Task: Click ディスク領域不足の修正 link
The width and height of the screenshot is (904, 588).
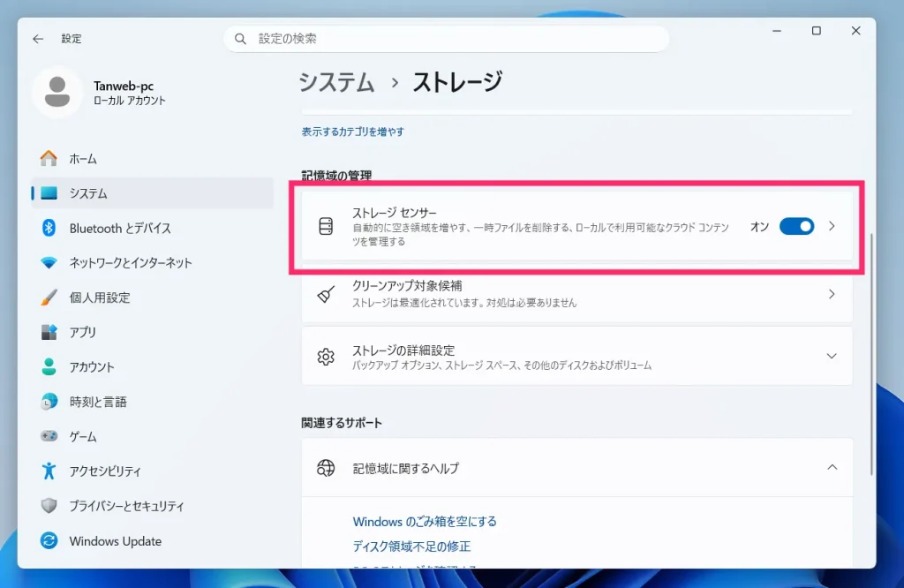Action: [x=411, y=546]
